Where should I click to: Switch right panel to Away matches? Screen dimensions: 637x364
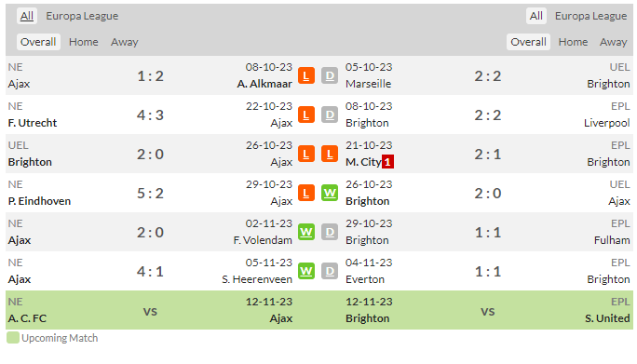pos(614,42)
